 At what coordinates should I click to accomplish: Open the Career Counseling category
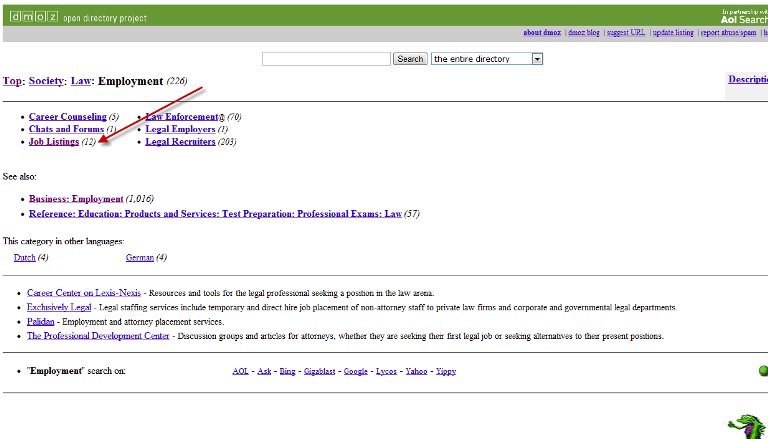click(x=67, y=117)
